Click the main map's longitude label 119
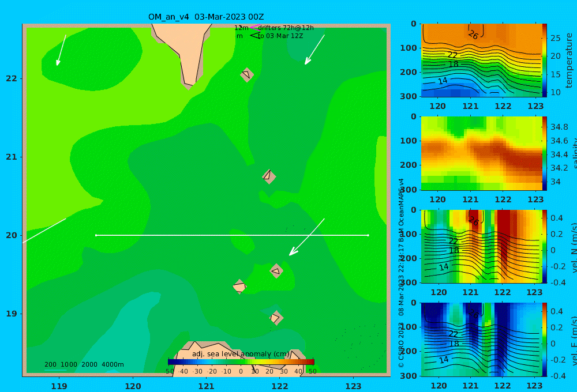Image resolution: width=577 pixels, height=392 pixels. point(59,386)
